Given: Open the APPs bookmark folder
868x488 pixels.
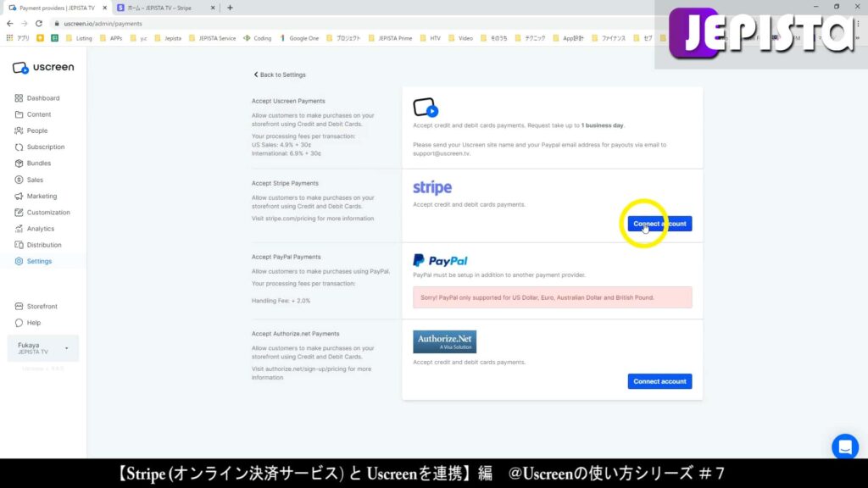Looking at the screenshot, I should [110, 38].
